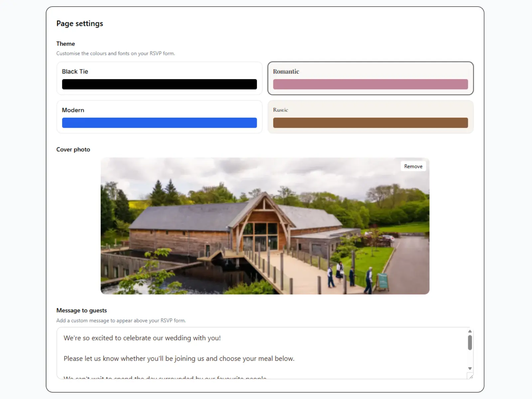Screen dimensions: 532x399
Task: Click the pink colour bar in Romantic
Action: pos(370,84)
